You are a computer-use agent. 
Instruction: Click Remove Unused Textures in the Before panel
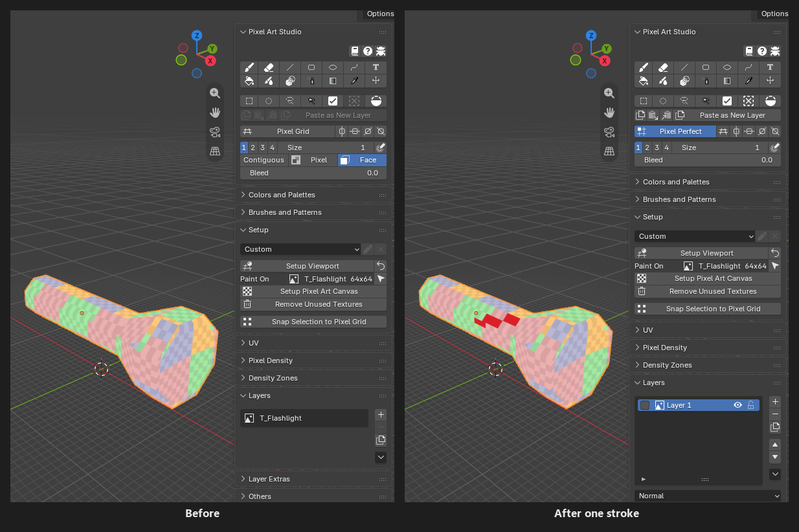pos(313,304)
